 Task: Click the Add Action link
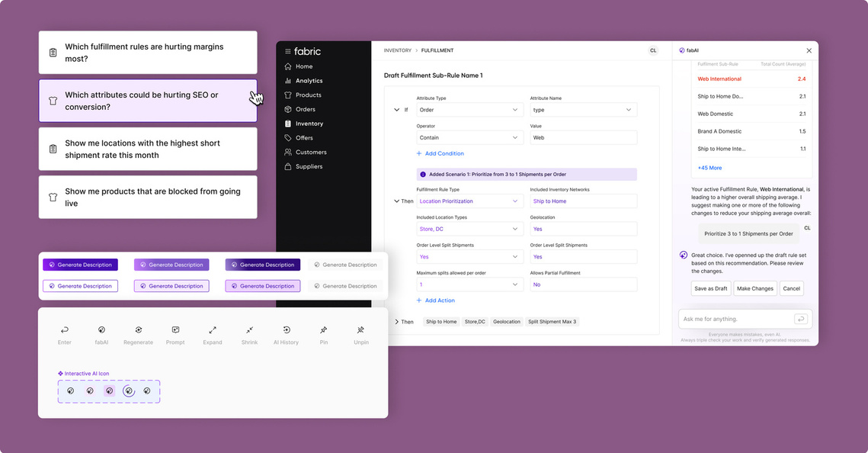436,300
